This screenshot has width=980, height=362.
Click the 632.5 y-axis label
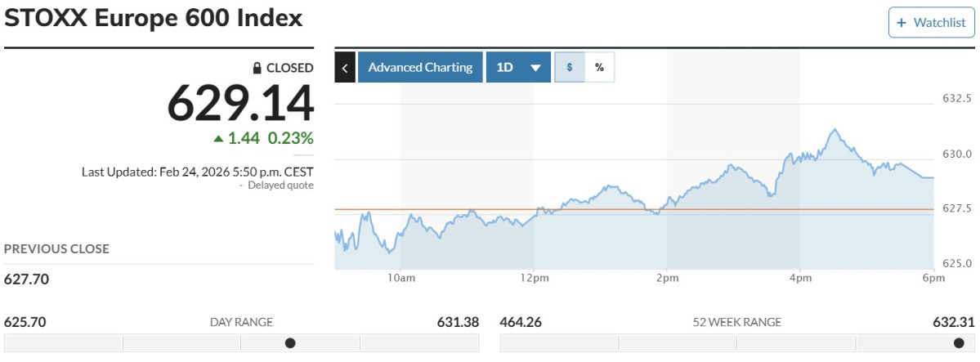point(956,99)
